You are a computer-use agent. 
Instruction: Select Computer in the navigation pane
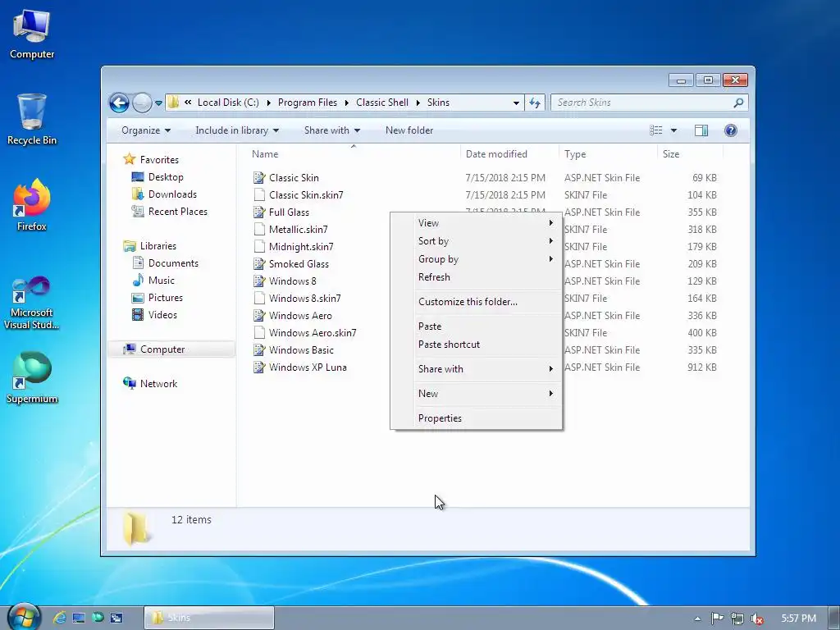[x=171, y=349]
